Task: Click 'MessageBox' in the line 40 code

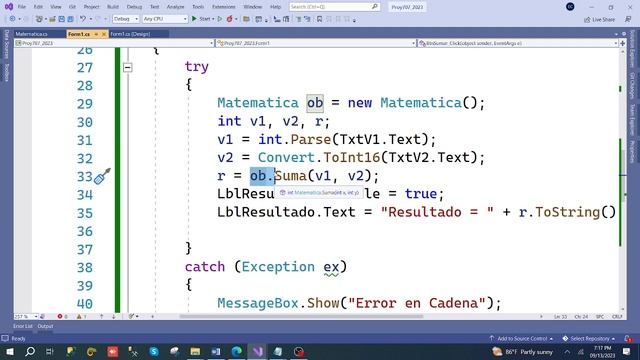Action: coord(258,303)
